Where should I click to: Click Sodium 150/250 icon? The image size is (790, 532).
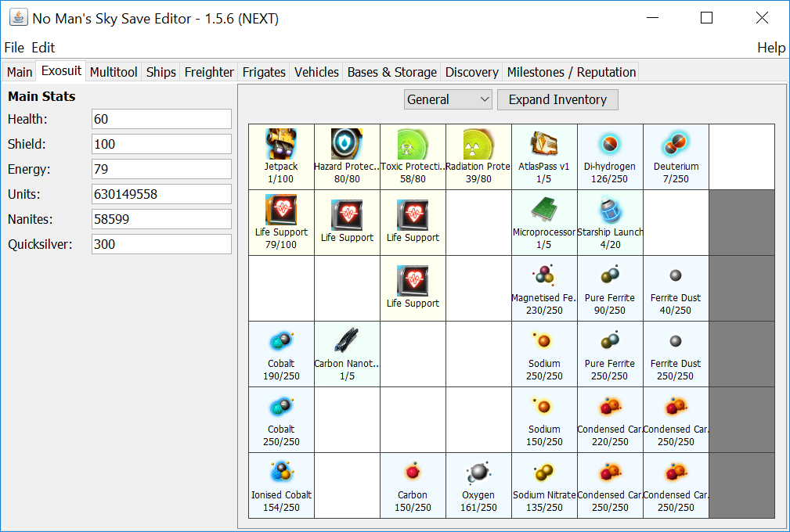(x=544, y=407)
